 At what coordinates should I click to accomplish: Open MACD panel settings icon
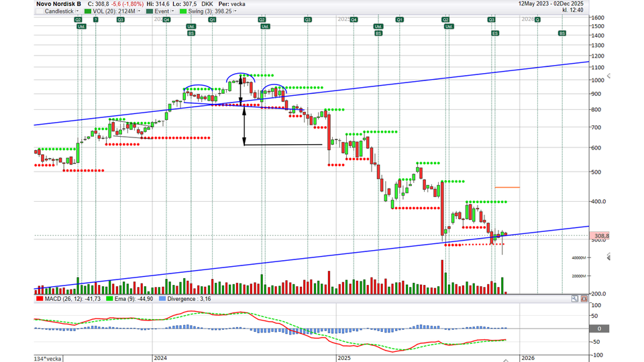(x=575, y=298)
